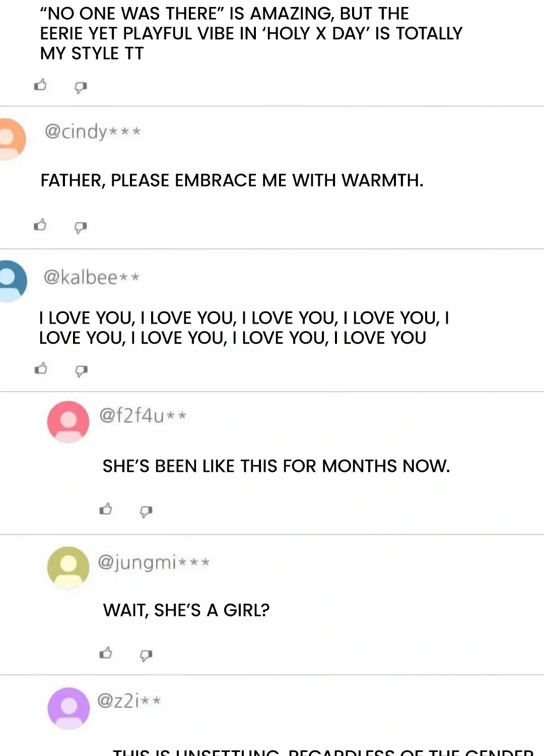
Task: Dislike @cindy's comment
Action: click(81, 228)
